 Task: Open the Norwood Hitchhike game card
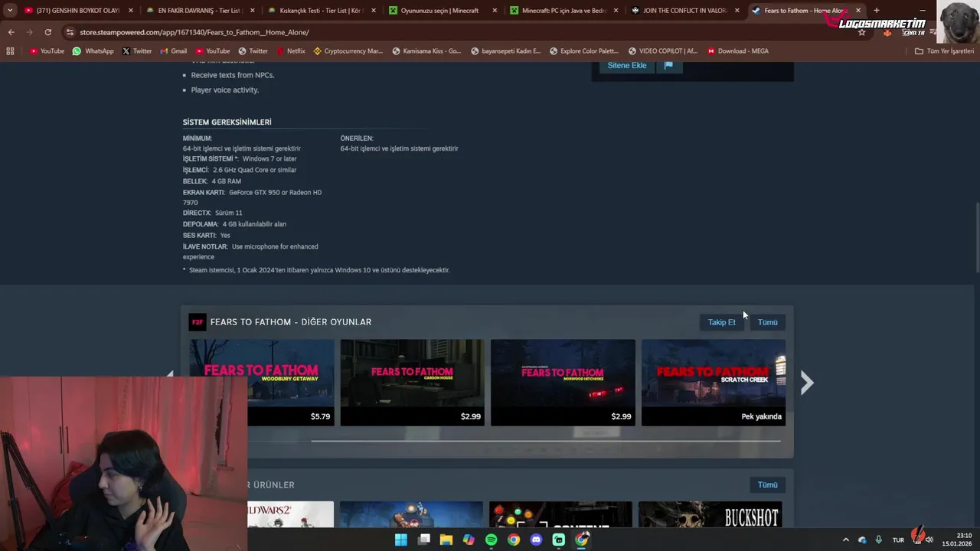(x=563, y=383)
